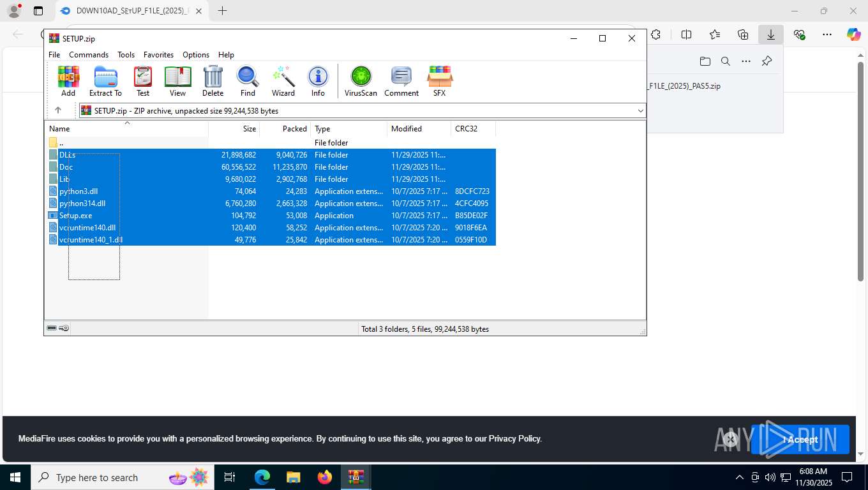This screenshot has height=490, width=868.
Task: Select the Lib folder
Action: pyautogui.click(x=270, y=179)
